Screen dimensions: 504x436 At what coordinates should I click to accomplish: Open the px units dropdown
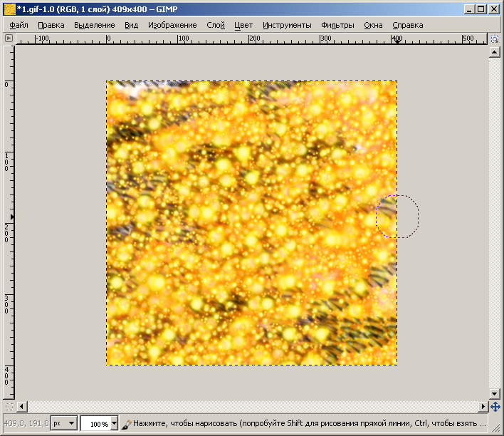click(x=64, y=423)
